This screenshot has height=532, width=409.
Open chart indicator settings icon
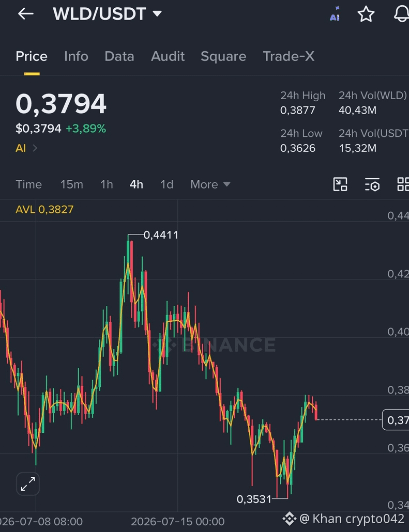[372, 184]
